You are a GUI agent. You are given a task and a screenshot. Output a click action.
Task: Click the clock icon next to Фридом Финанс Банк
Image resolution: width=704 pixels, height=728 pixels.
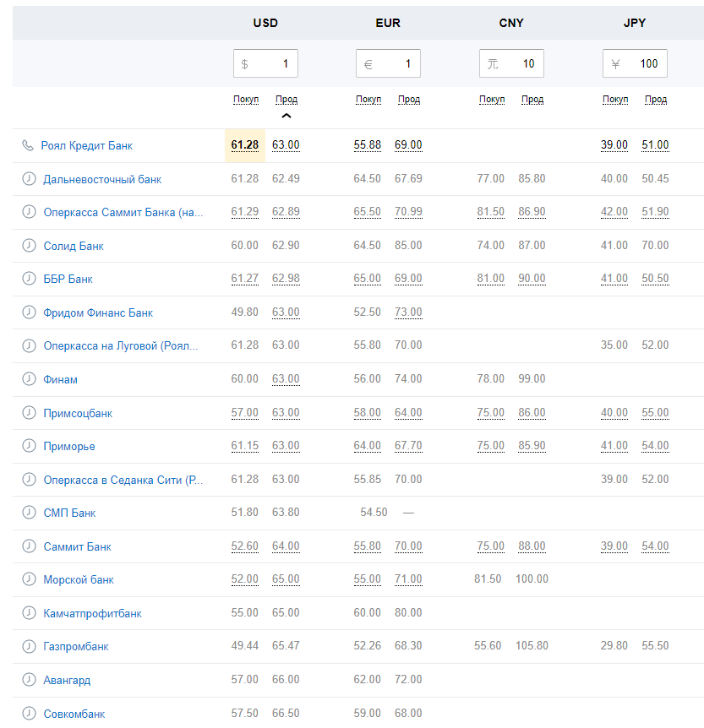click(x=29, y=312)
